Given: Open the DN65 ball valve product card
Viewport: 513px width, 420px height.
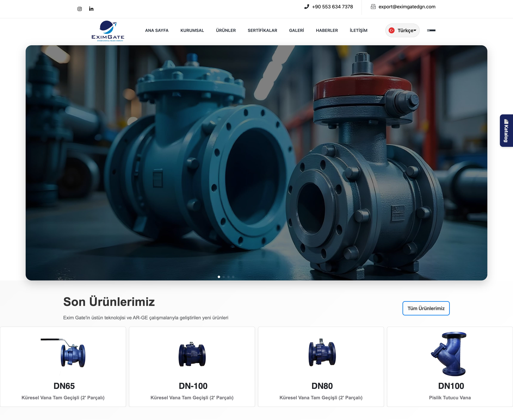Looking at the screenshot, I should tap(63, 367).
